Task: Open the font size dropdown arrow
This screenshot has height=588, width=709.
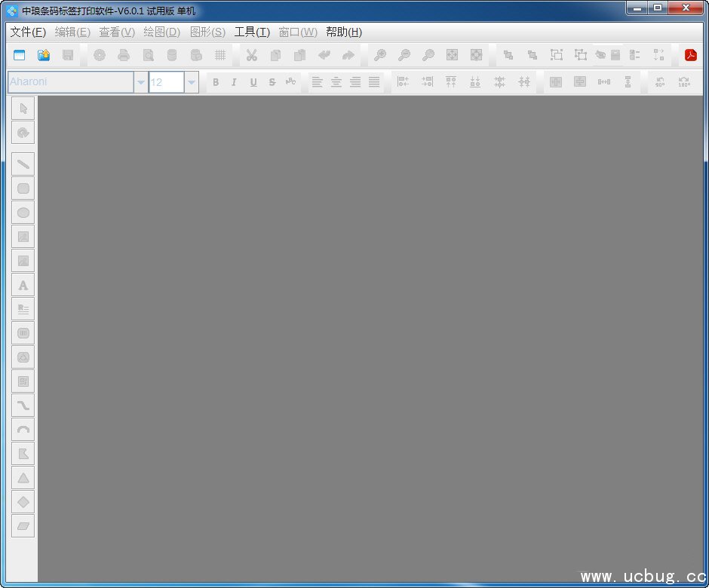Action: tap(192, 82)
